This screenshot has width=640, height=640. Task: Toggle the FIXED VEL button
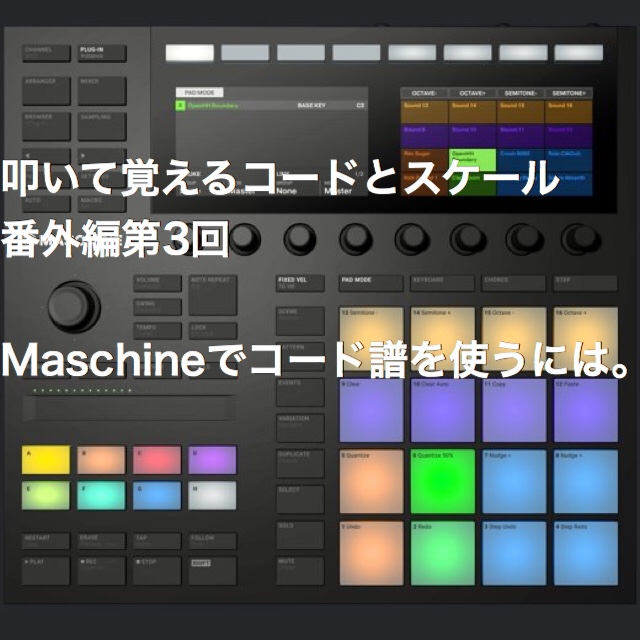(x=300, y=283)
